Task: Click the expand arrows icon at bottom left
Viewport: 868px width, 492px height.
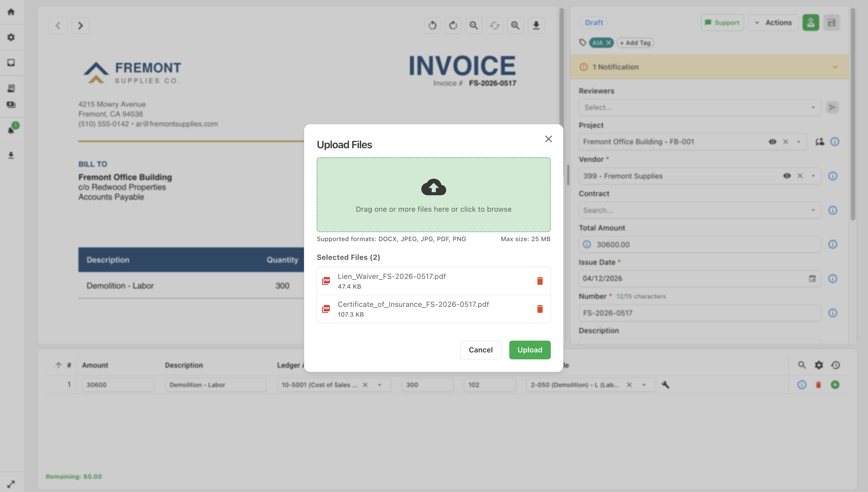Action: [11, 484]
